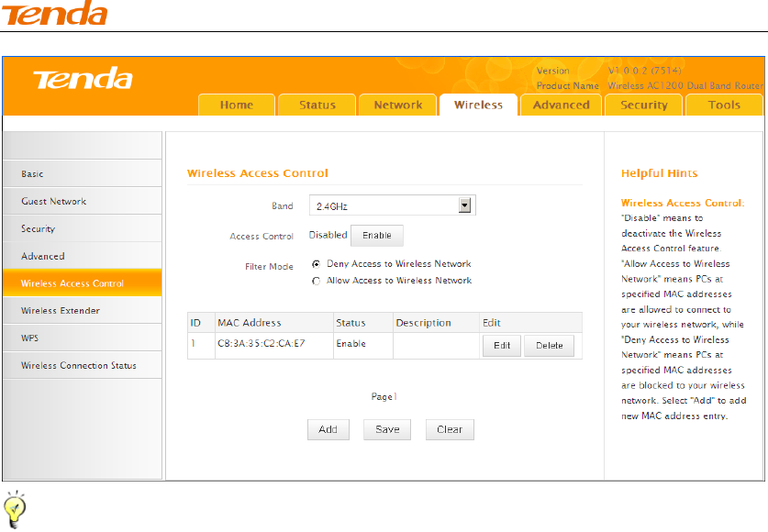
Task: Open Security in the sidebar
Action: 83,228
